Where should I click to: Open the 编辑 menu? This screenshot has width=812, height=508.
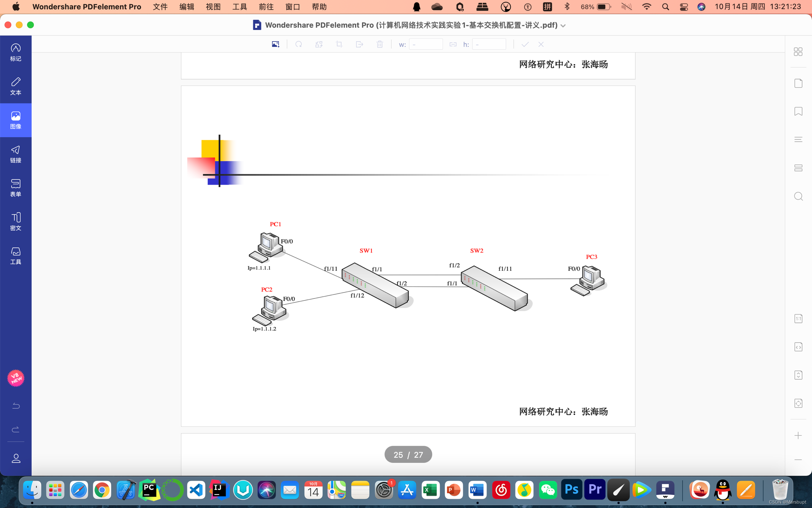(187, 7)
